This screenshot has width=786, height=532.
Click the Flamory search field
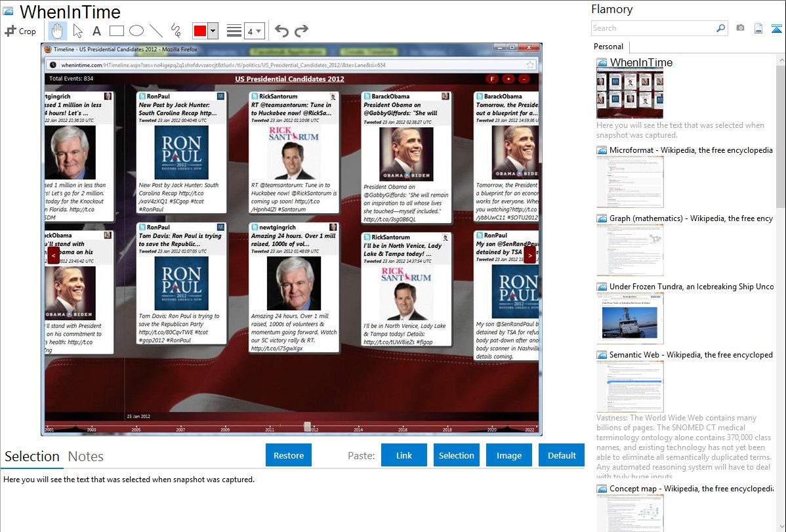(x=653, y=28)
